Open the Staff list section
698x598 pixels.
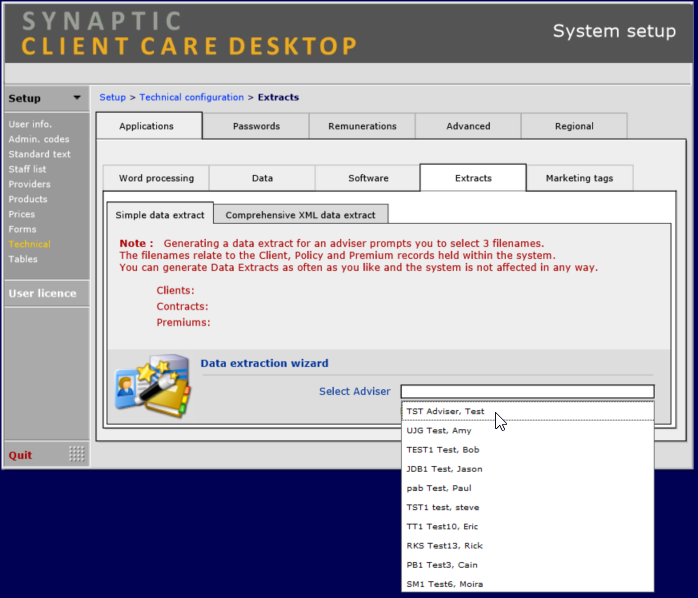[x=27, y=169]
